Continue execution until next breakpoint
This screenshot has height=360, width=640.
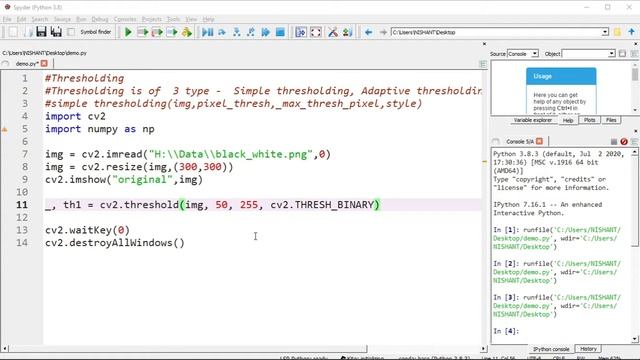point(265,32)
